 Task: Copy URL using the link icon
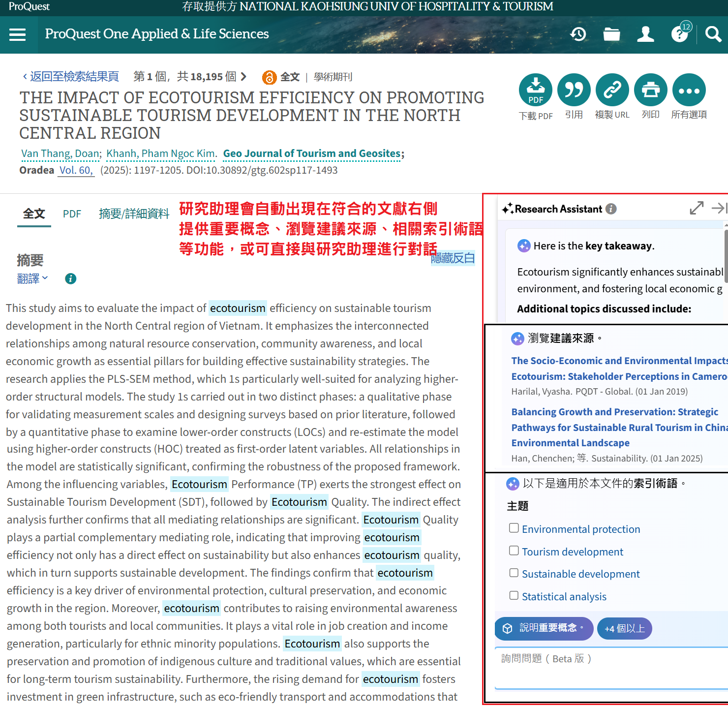612,90
